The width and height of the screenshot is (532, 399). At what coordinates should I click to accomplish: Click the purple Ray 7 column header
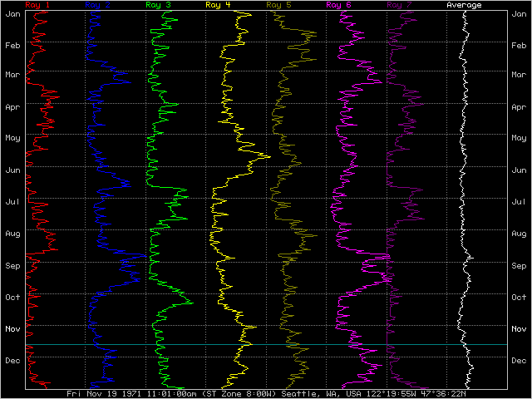tap(399, 5)
